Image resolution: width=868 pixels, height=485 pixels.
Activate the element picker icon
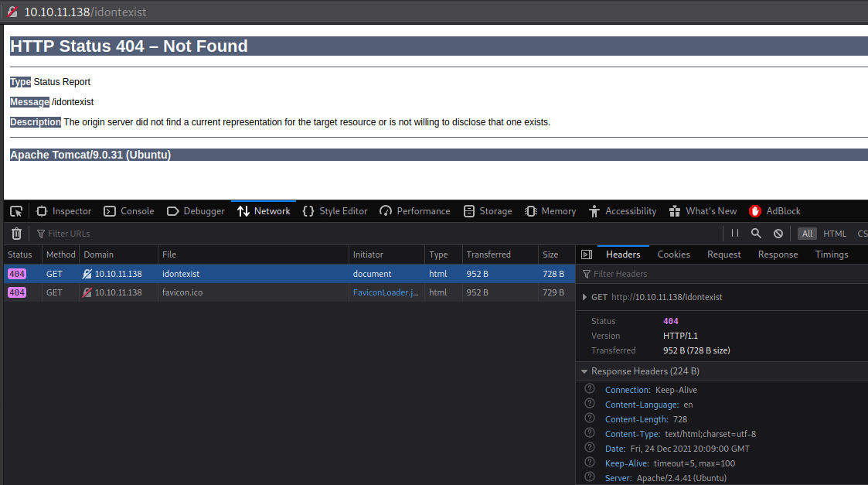pos(16,211)
